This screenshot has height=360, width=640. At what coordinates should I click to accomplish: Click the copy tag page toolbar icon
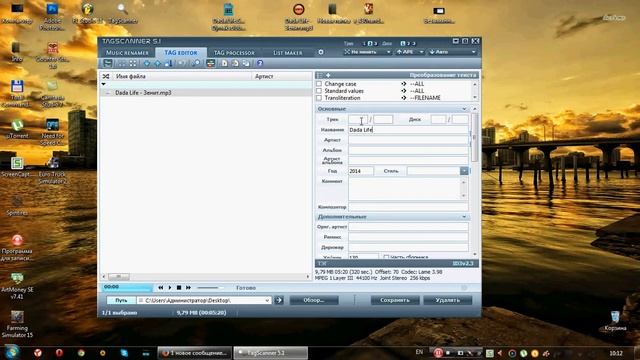[x=224, y=63]
